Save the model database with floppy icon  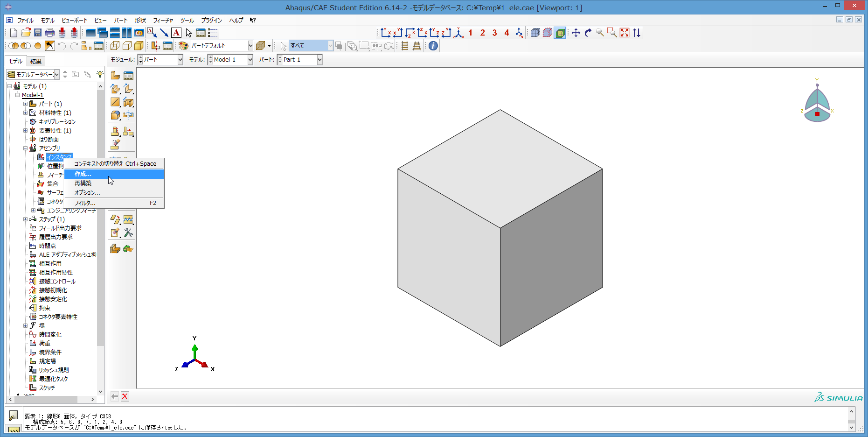pos(38,33)
